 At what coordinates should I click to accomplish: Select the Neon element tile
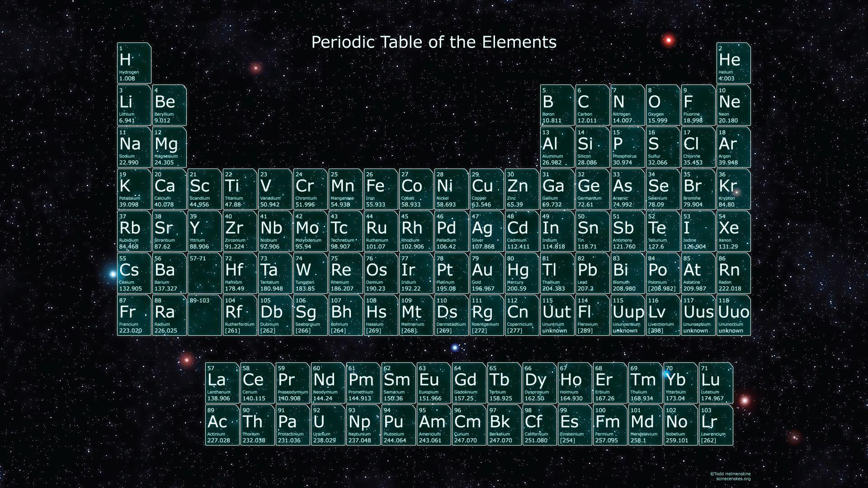(732, 105)
